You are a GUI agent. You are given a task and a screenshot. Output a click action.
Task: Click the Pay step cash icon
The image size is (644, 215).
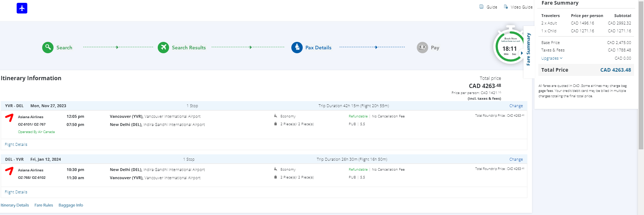pyautogui.click(x=422, y=48)
